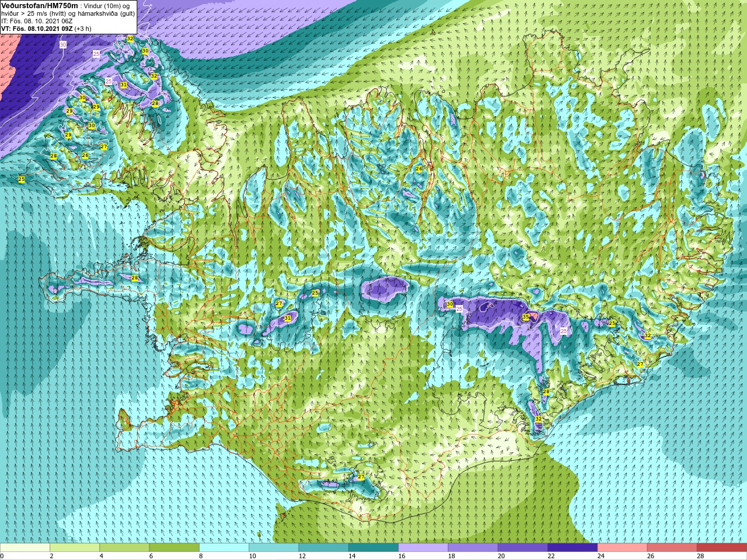
Task: Click the light lavender 16–18 m/s legend swatch
Action: click(x=423, y=548)
